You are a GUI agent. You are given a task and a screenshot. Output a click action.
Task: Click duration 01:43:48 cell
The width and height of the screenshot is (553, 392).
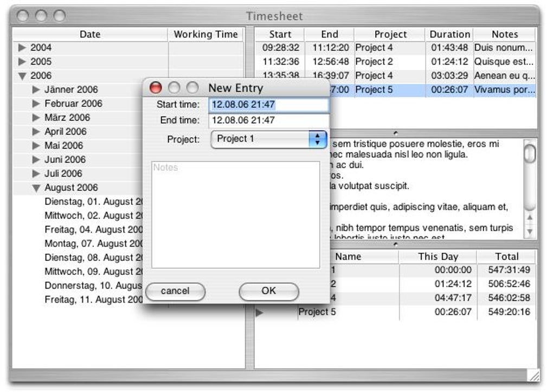449,48
